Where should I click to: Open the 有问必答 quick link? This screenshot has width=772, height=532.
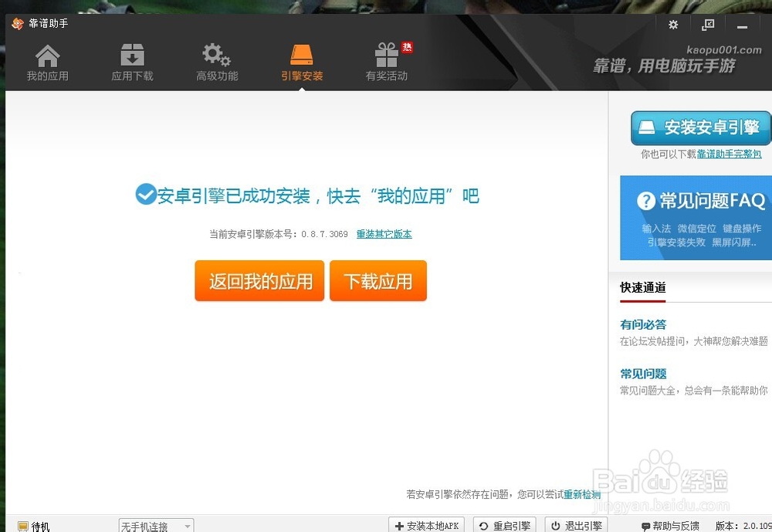coord(643,324)
